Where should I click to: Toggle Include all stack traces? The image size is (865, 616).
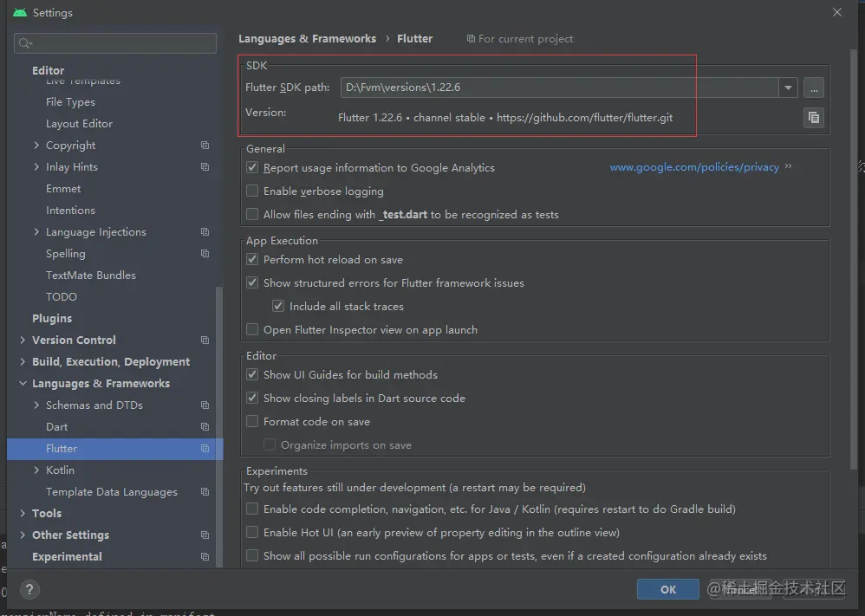click(278, 306)
